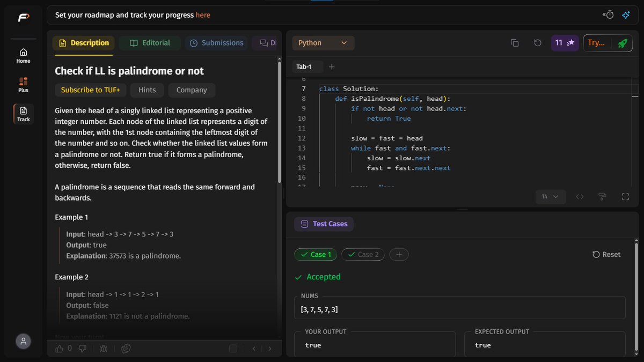Open the Hints button
Screen dimensions: 644x362
tap(147, 90)
